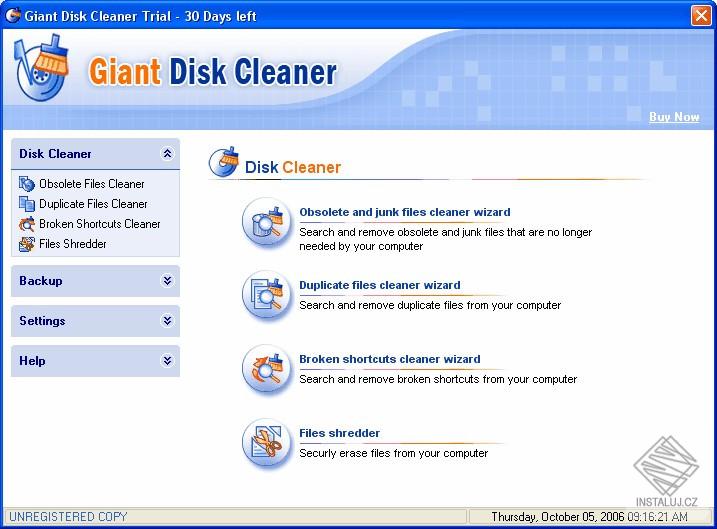Open Broken Shortcuts Cleaner from sidebar
The width and height of the screenshot is (717, 529).
(100, 224)
